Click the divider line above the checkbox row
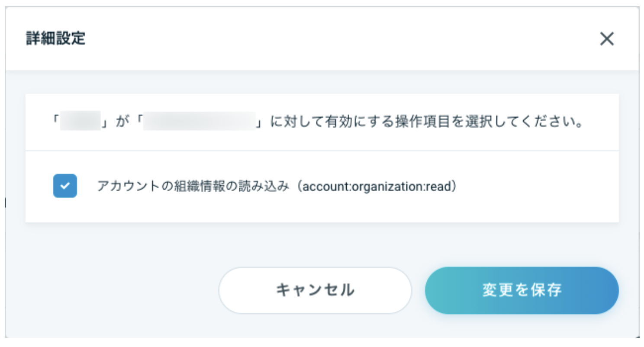 pyautogui.click(x=322, y=151)
